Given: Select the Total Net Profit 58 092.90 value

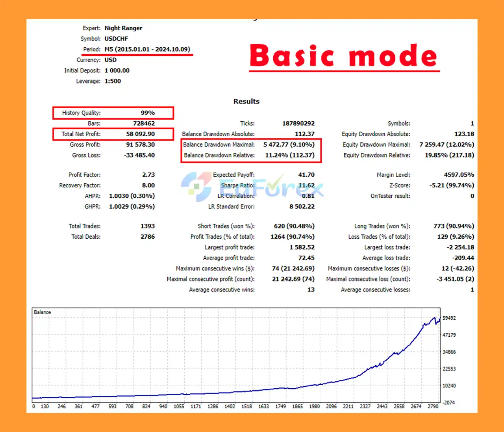Looking at the screenshot, I should [x=140, y=134].
